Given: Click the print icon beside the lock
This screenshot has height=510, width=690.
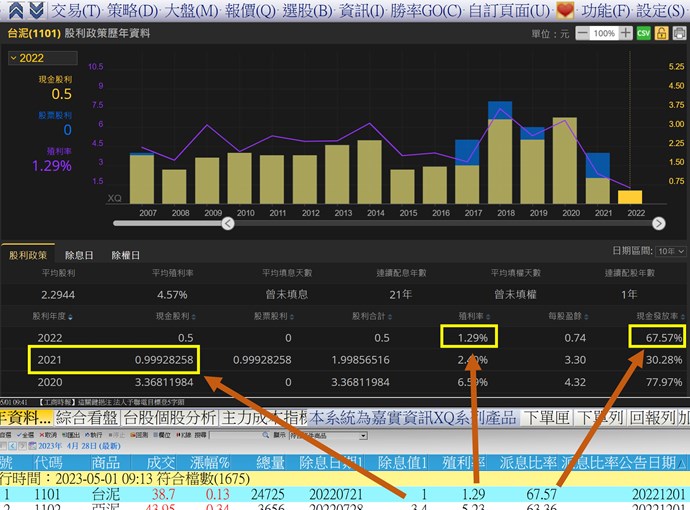Looking at the screenshot, I should click(679, 33).
